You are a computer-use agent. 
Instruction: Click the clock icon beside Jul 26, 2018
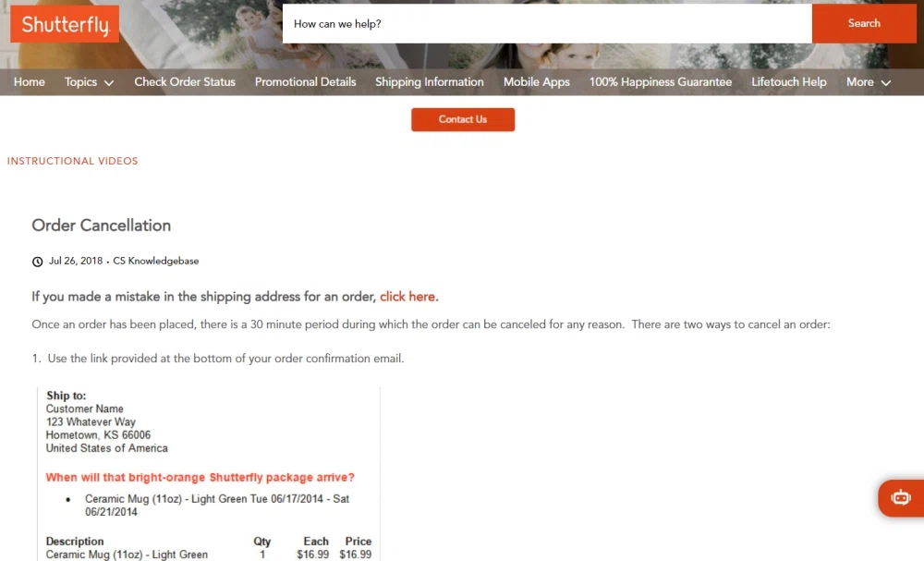(37, 262)
